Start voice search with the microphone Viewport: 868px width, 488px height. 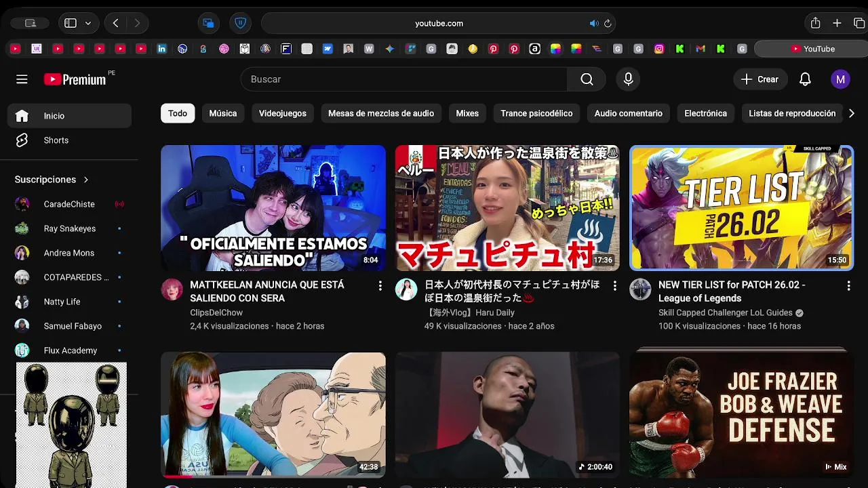point(629,79)
